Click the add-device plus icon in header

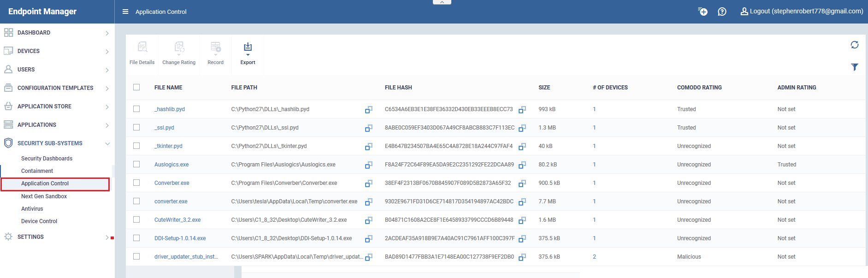click(x=703, y=12)
